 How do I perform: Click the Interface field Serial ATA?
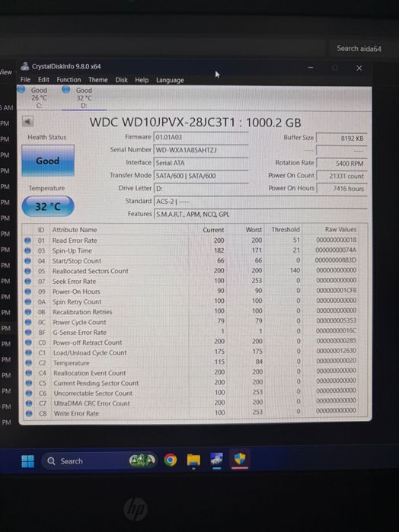tap(201, 163)
